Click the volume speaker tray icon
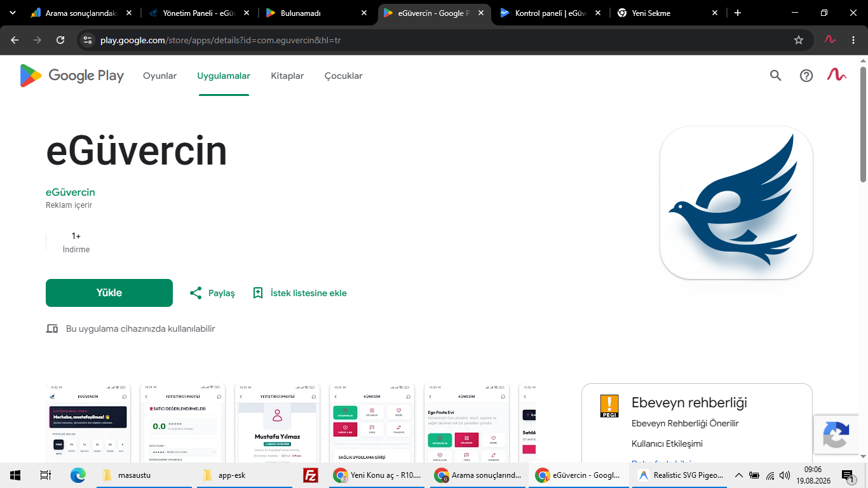 (x=785, y=475)
